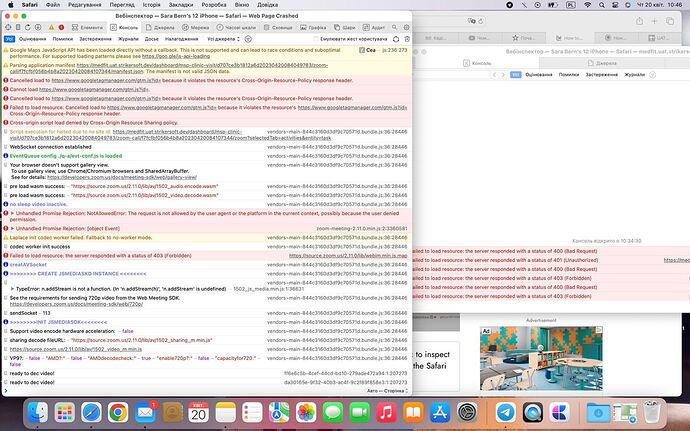
Task: Enable Емулювати жест користувача checkbox
Action: [316, 39]
